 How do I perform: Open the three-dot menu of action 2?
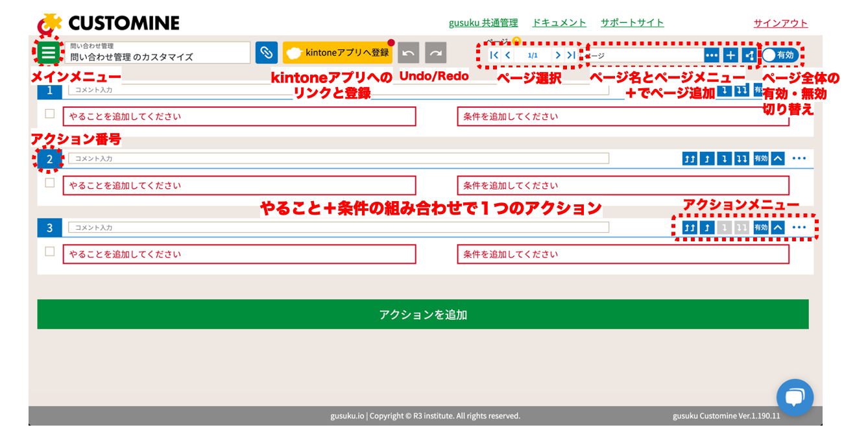[799, 158]
